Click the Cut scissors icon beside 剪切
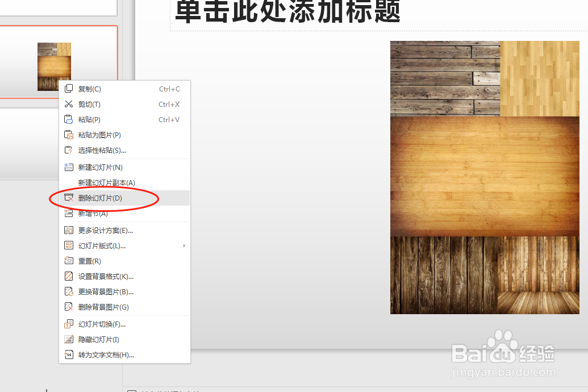The height and width of the screenshot is (392, 588). tap(69, 104)
